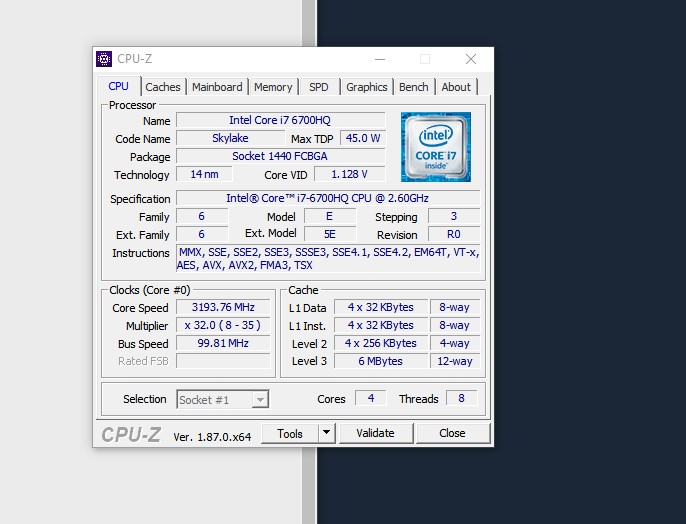This screenshot has width=686, height=524.
Task: Click the Core Speed value 3193.76 MHz
Action: (x=223, y=307)
